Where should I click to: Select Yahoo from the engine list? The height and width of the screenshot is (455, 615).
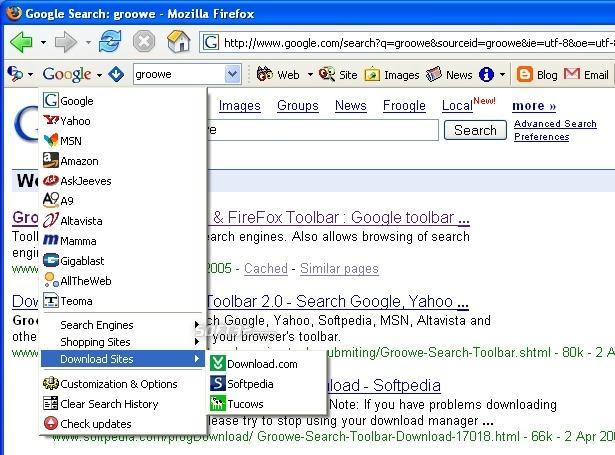(x=123, y=120)
